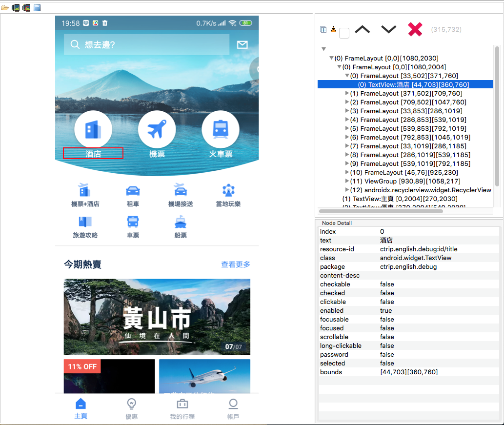This screenshot has height=425, width=504.
Task: Switch to the 帳戶 account tab
Action: pyautogui.click(x=233, y=408)
